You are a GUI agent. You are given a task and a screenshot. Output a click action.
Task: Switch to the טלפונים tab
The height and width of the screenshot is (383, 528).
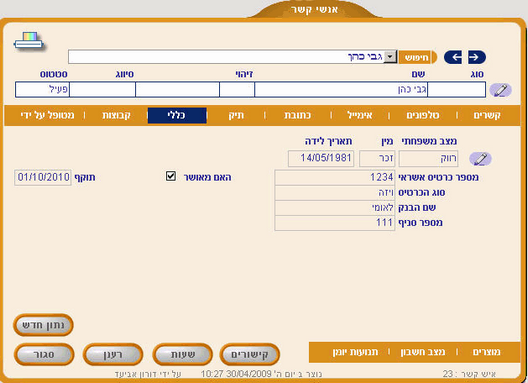click(x=423, y=116)
